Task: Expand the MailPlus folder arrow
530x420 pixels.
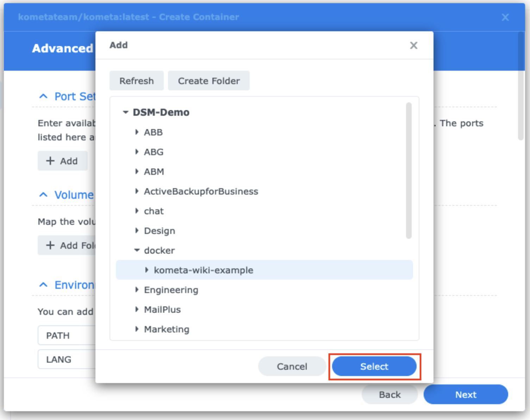Action: click(x=137, y=309)
